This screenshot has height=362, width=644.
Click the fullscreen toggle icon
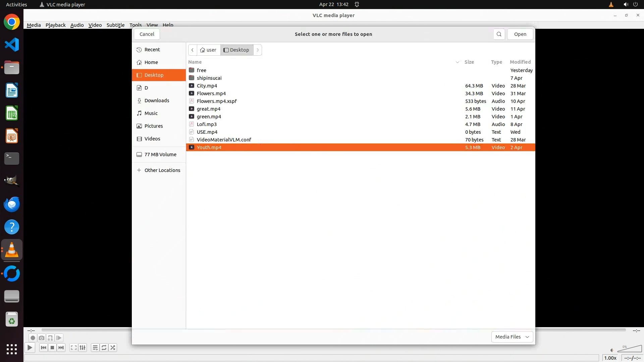click(74, 348)
